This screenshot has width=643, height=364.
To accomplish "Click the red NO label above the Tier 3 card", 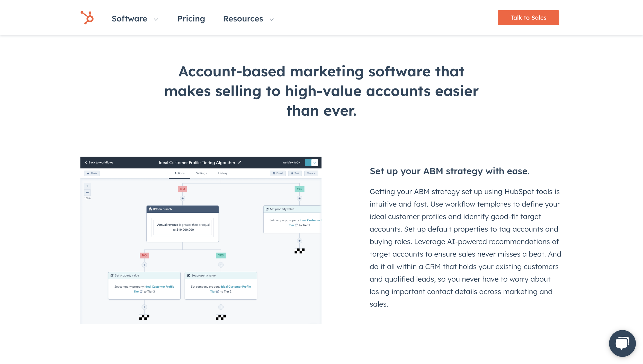I will 144,255.
